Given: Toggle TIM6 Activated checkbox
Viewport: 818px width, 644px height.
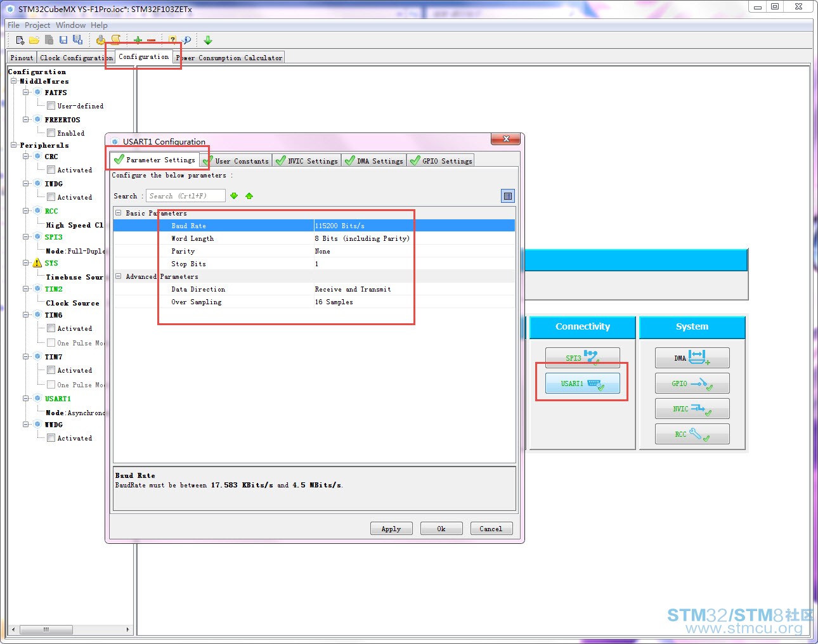Looking at the screenshot, I should [51, 328].
